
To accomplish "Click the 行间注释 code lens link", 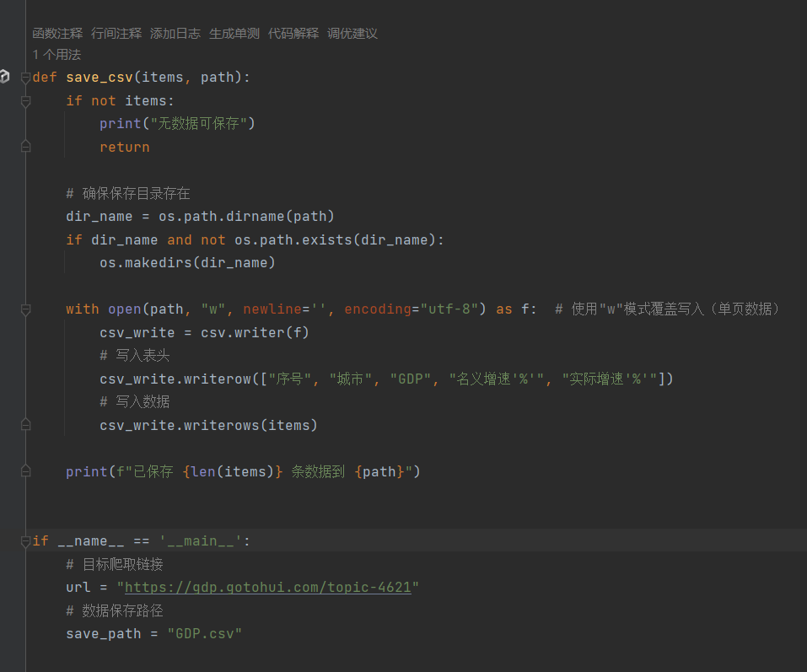I will (116, 34).
